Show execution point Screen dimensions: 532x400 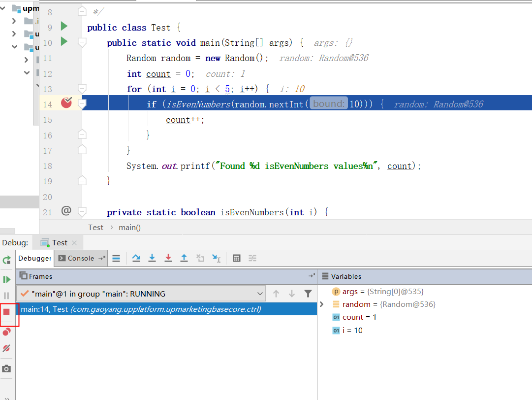click(x=116, y=259)
